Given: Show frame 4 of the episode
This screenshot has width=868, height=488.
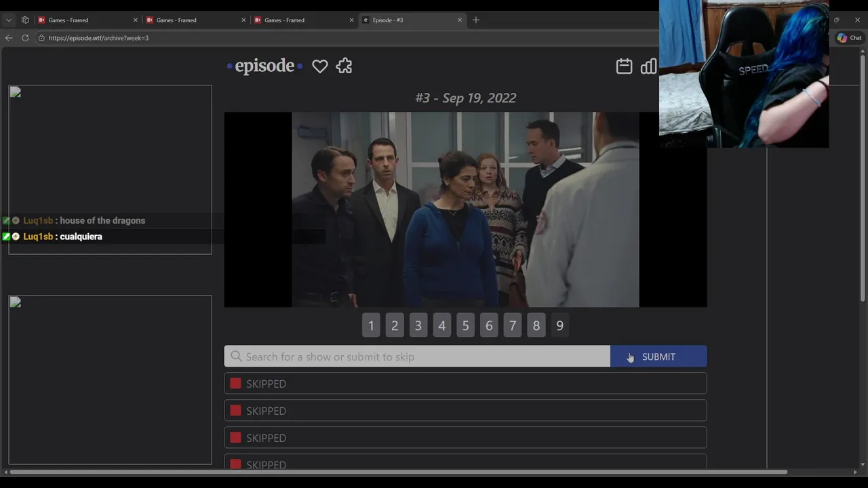Looking at the screenshot, I should coord(442,325).
